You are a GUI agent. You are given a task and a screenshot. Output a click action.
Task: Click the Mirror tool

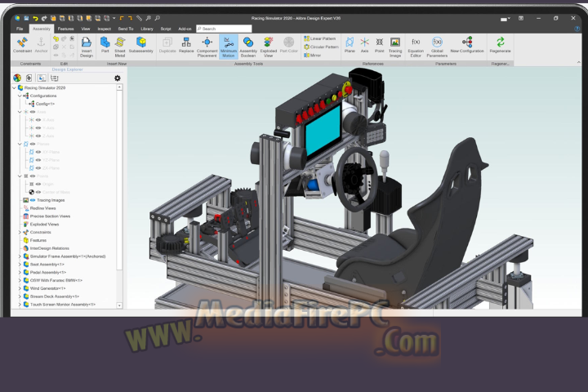(312, 56)
